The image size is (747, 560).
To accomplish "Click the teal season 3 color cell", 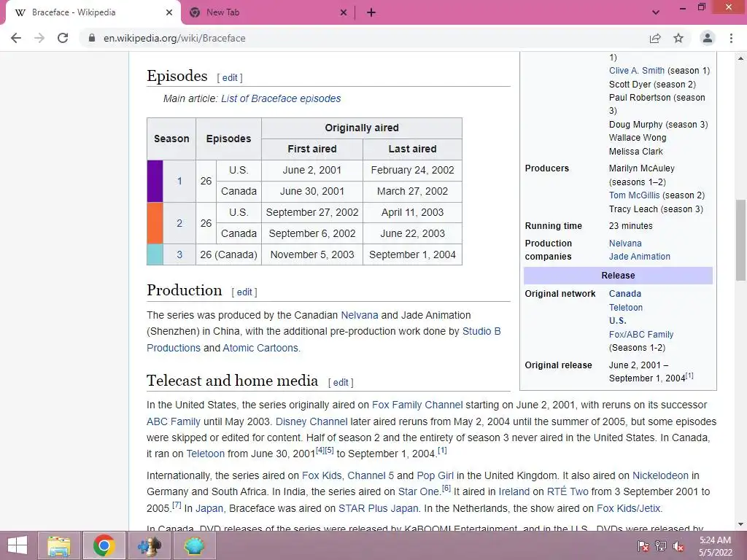I will [155, 254].
